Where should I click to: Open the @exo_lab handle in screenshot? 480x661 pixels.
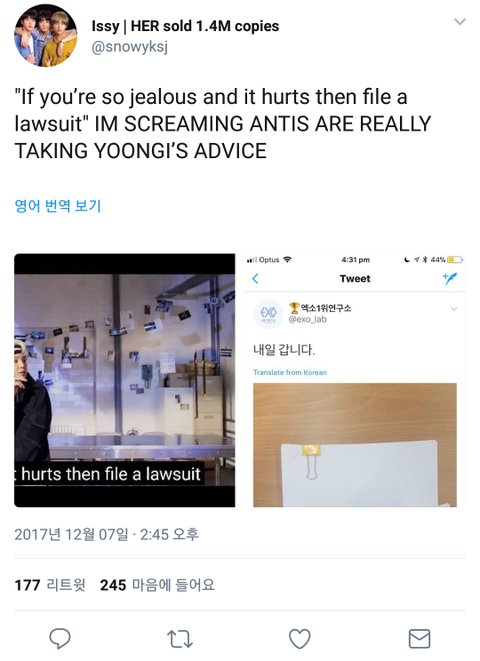tap(308, 319)
